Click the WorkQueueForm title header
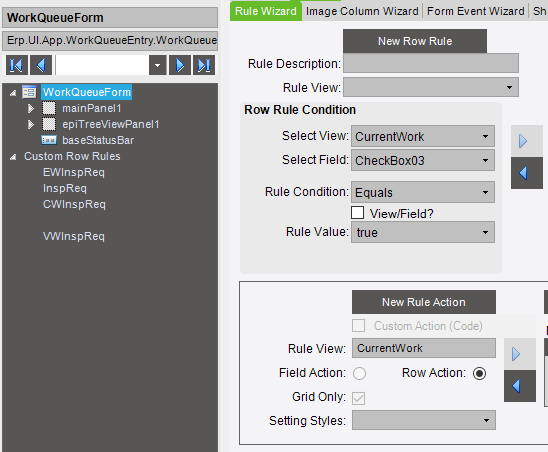 [x=110, y=17]
